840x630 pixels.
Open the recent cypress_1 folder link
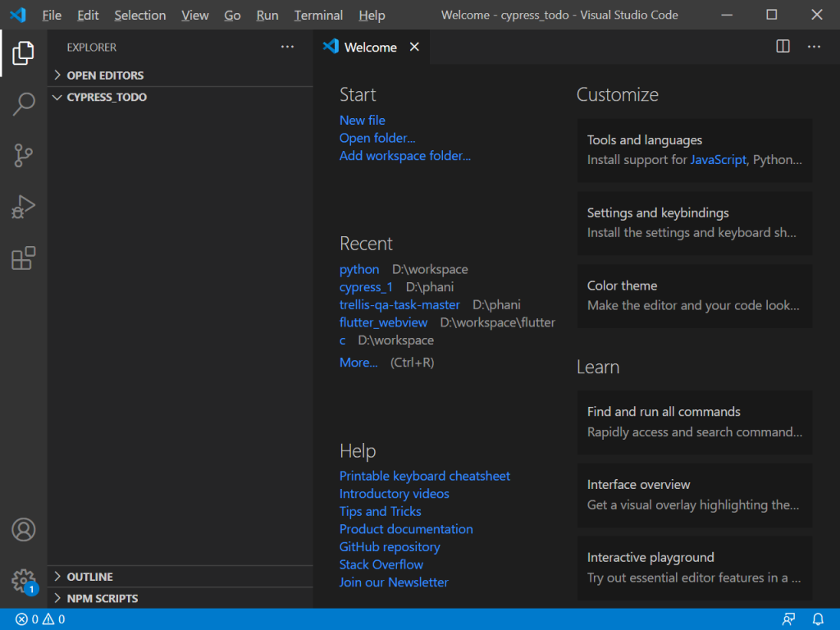click(x=366, y=287)
